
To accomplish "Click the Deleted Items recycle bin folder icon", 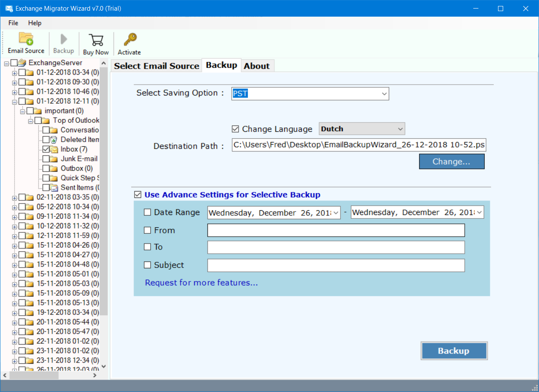I will click(54, 139).
